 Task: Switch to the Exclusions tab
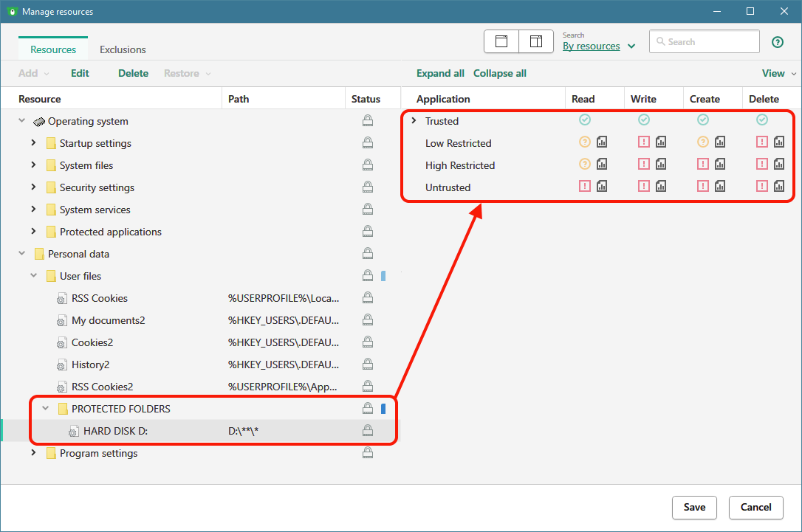pyautogui.click(x=123, y=49)
